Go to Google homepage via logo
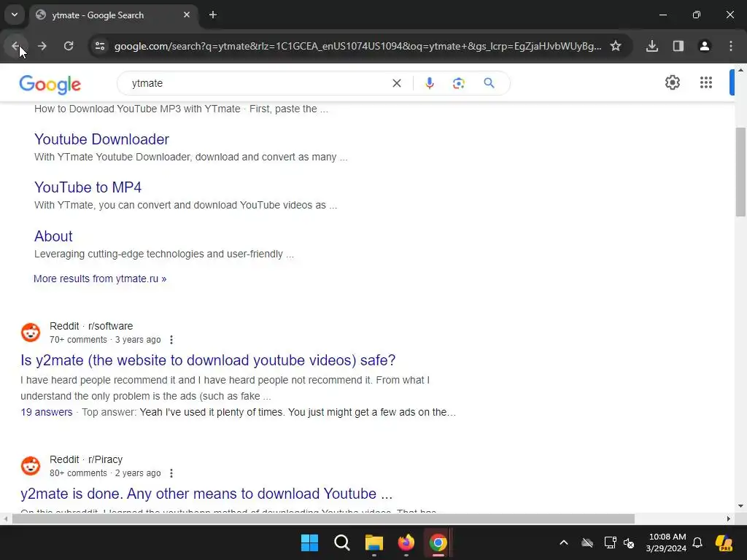The height and width of the screenshot is (560, 747). (50, 85)
